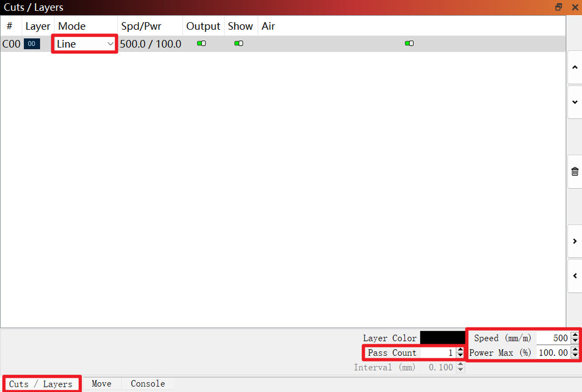Open the Line mode dropdown
The image size is (582, 392).
[85, 44]
